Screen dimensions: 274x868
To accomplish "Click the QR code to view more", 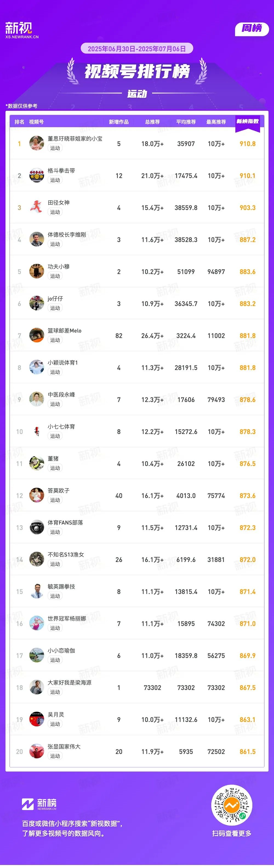I will pos(232,805).
